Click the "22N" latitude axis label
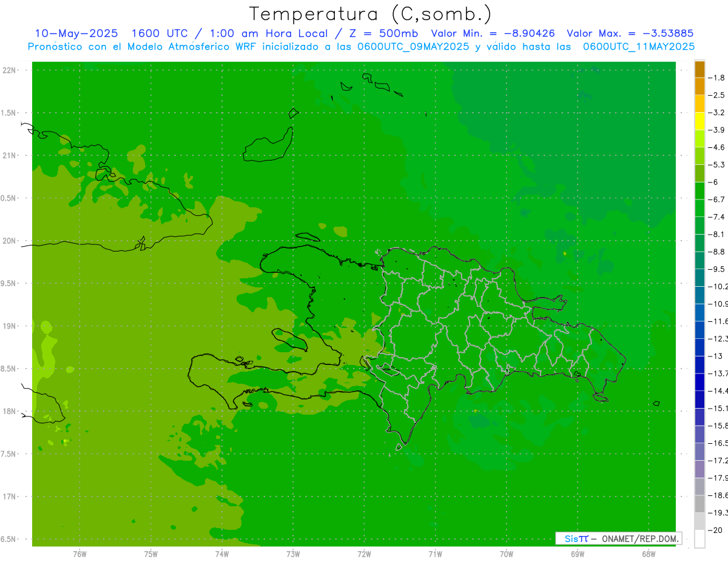 coord(10,70)
